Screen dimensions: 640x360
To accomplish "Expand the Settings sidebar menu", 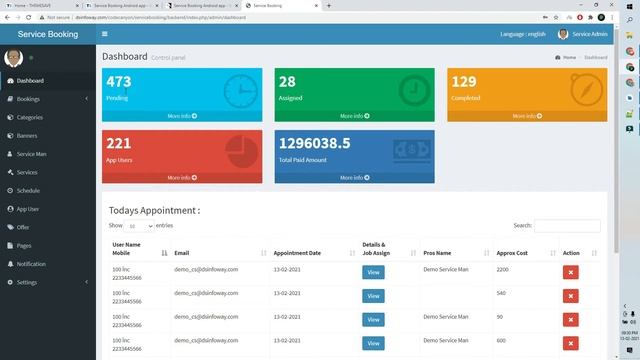I will click(48, 282).
